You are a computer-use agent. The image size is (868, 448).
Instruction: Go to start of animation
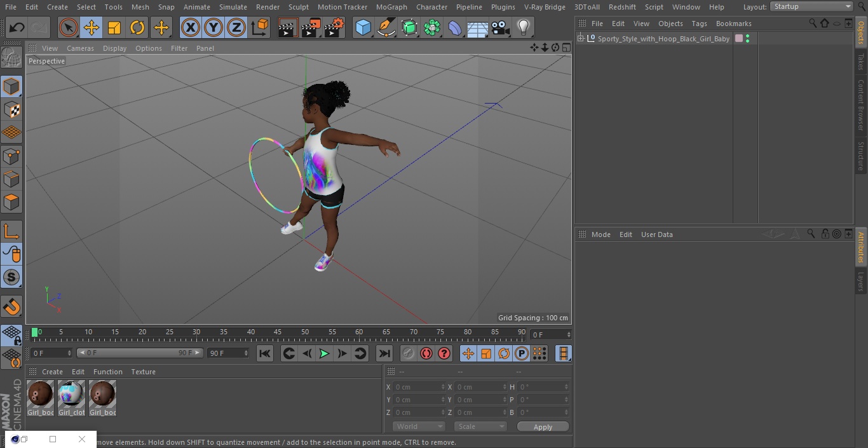tap(265, 354)
